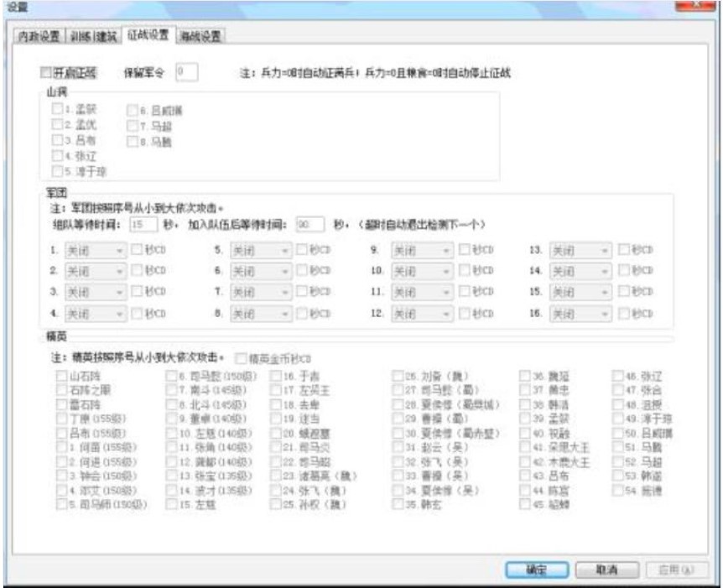Click the 组队等待时间 seconds field

[143, 224]
